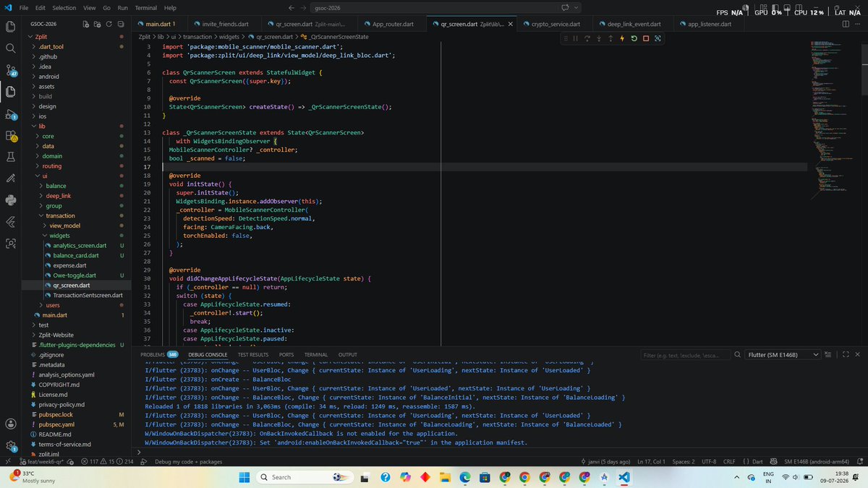
Task: Restart debugging with green restart icon
Action: click(x=634, y=38)
